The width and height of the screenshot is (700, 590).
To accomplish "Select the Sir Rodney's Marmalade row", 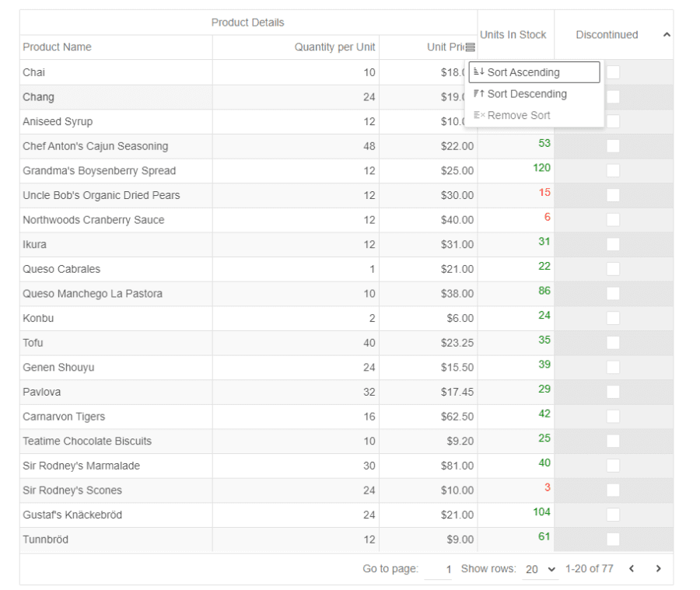I will point(71,466).
